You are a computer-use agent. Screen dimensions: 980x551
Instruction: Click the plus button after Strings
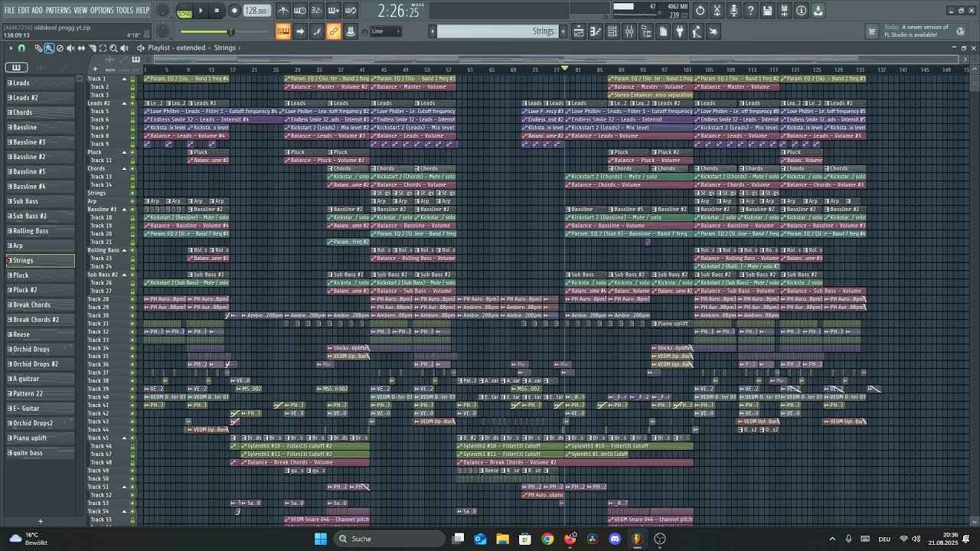[x=563, y=31]
